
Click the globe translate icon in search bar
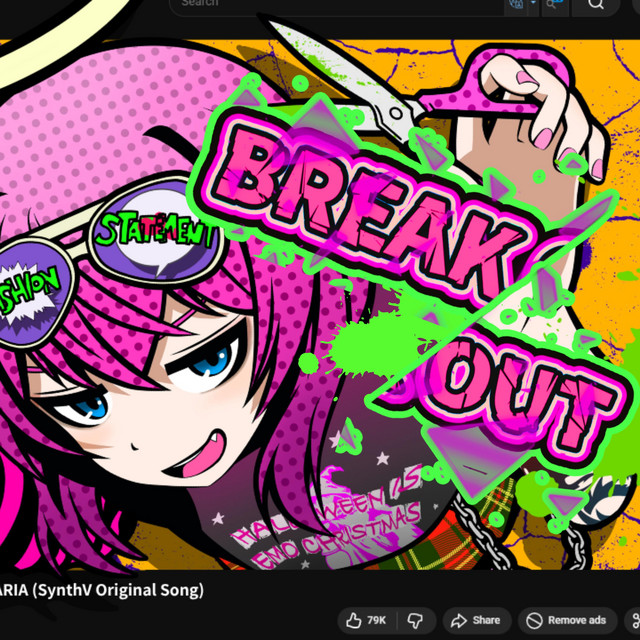(516, 5)
